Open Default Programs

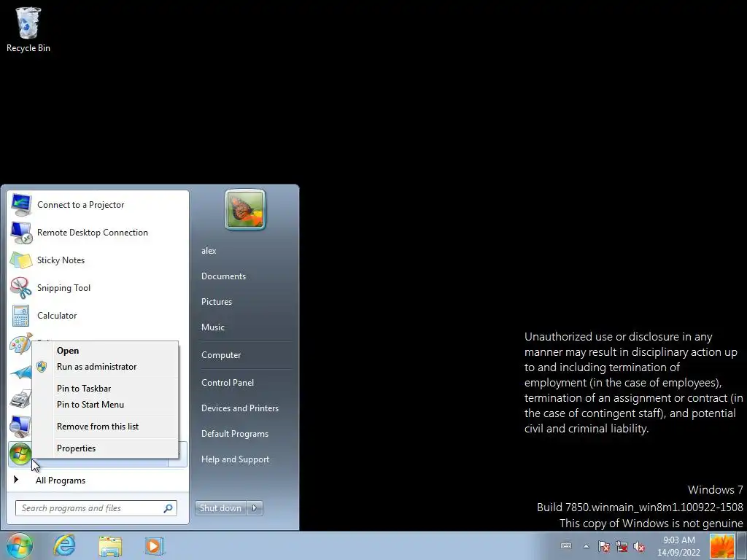pyautogui.click(x=235, y=434)
